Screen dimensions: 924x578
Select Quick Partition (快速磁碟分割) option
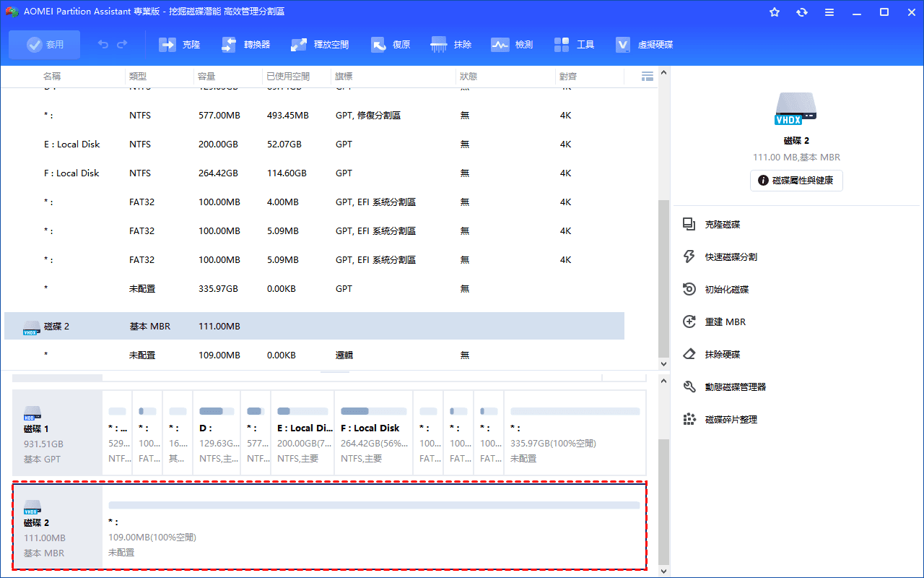click(x=720, y=257)
